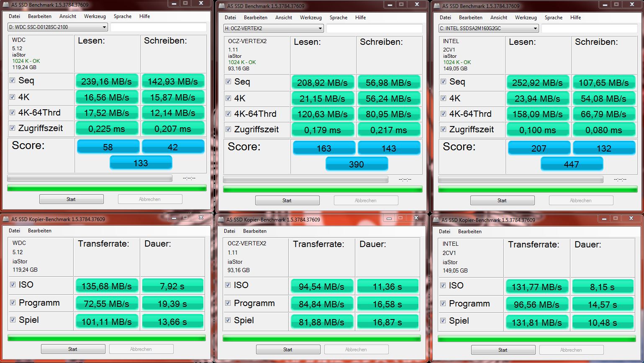Open Sprache menu in OCZ-VERTEX2 benchmark window
Viewport: 644px width, 363px height.
(339, 18)
